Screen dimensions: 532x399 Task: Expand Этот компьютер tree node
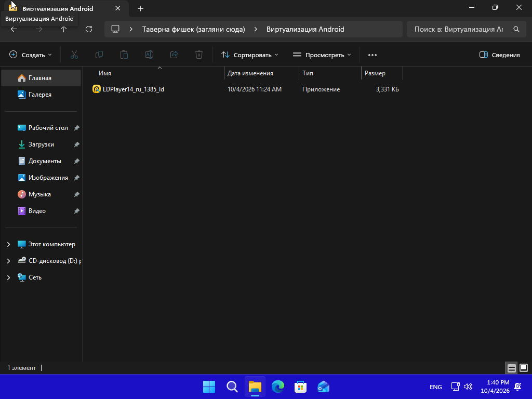tap(8, 244)
